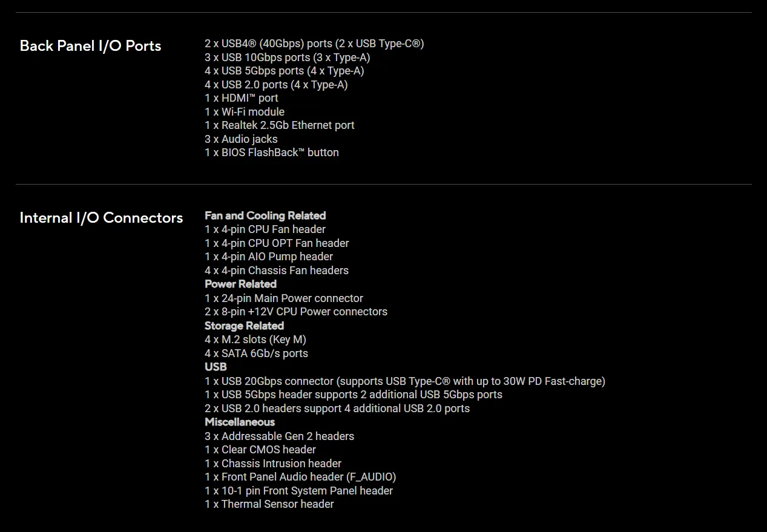Viewport: 767px width, 532px height.
Task: Click the USB4 40Gbps ports line
Action: (314, 44)
